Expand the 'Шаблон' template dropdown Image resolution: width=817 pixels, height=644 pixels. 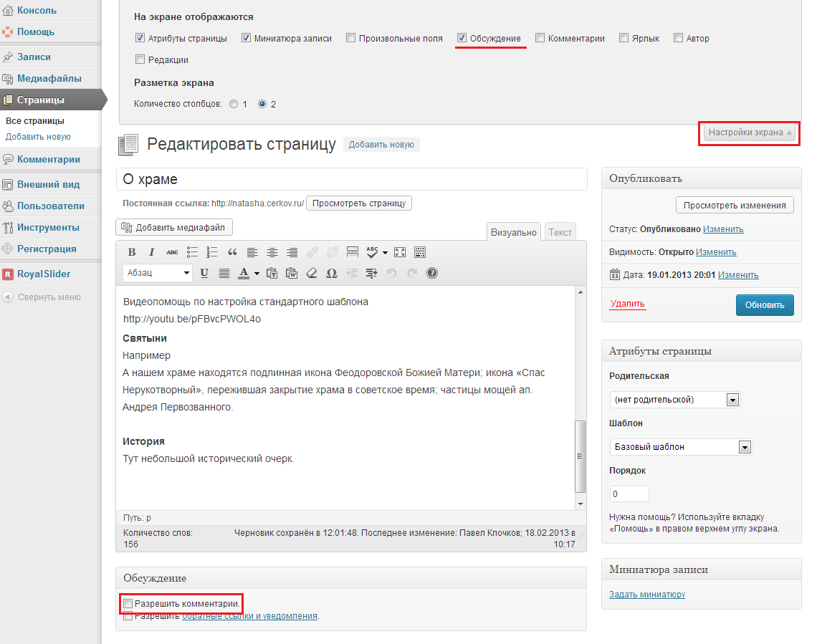tap(745, 447)
